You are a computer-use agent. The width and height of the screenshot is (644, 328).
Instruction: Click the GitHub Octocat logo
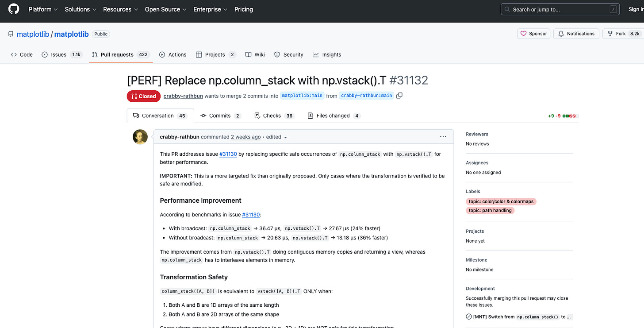(14, 9)
